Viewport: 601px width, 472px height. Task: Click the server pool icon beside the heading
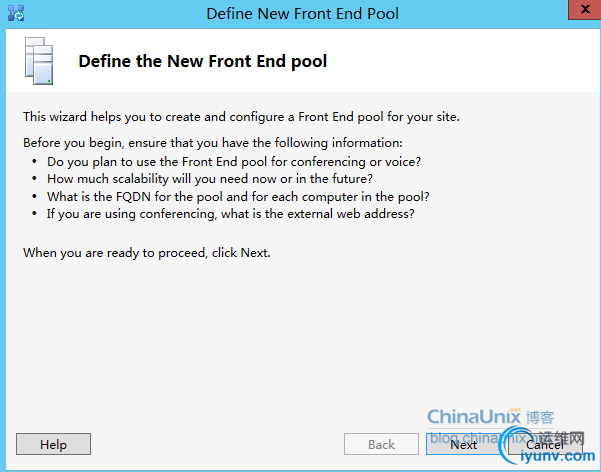(x=39, y=61)
